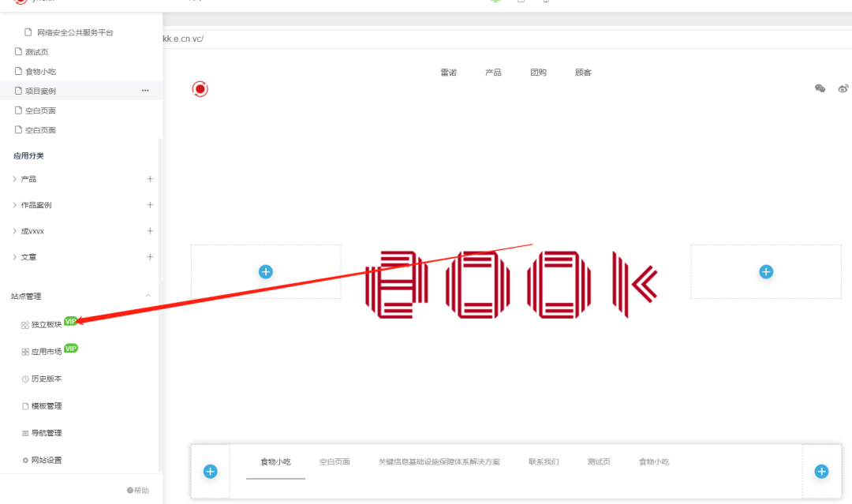Screen dimensions: 852x504
Task: Add block at left of footer navigation
Action: pos(211,472)
